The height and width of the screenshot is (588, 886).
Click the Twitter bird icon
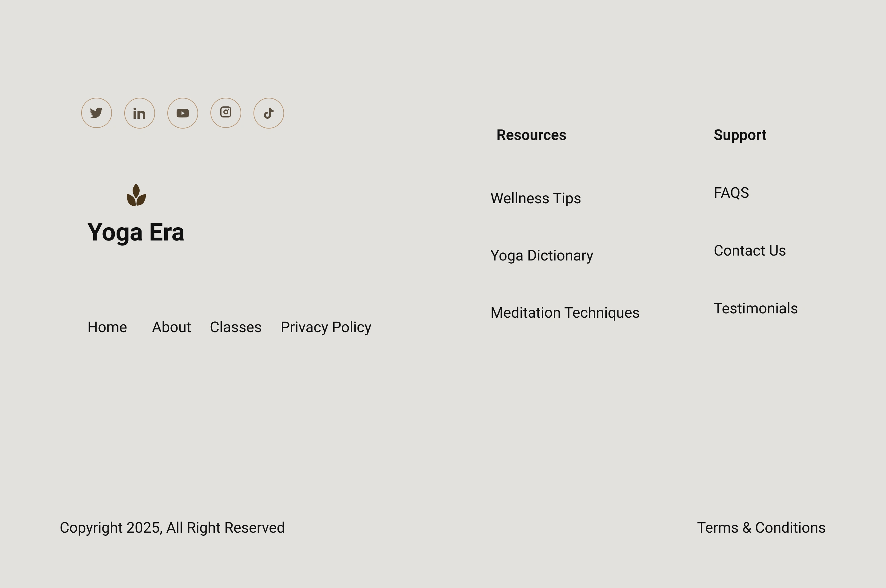tap(96, 113)
